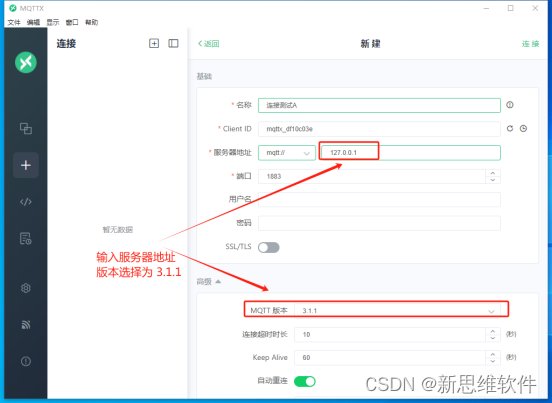Open Settings gear icon in sidebar
Screen dimensions: 552x403
26,288
